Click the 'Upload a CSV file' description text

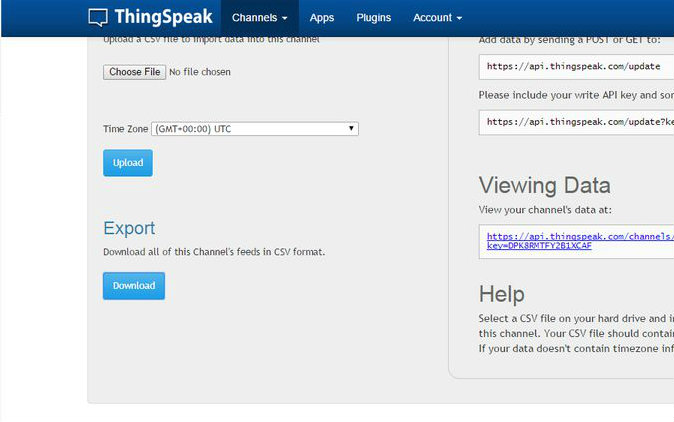click(x=210, y=40)
